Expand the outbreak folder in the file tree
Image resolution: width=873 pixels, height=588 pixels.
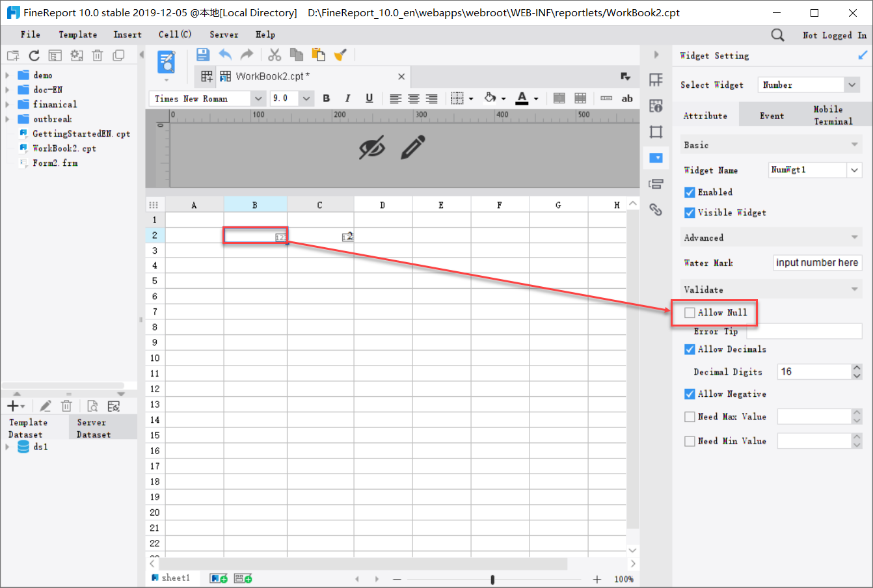point(8,118)
